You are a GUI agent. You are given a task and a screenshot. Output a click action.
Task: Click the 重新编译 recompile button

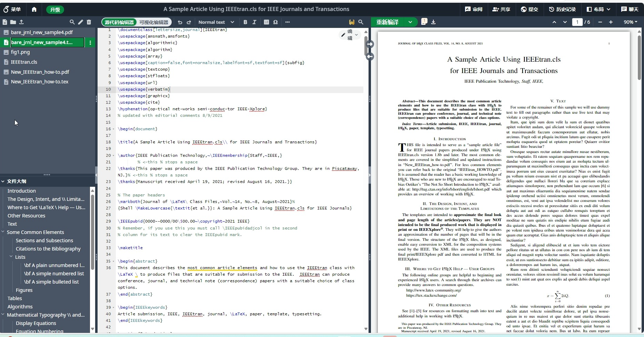tap(388, 22)
